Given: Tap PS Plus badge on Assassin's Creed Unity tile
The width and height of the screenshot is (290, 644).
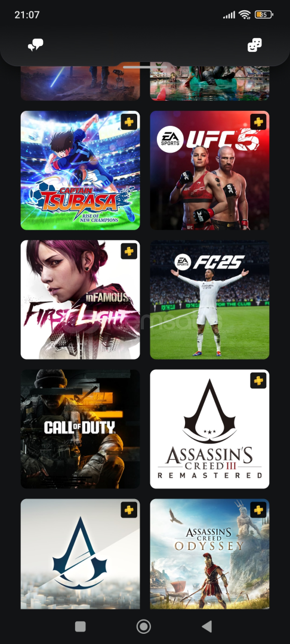Looking at the screenshot, I should pos(129,510).
